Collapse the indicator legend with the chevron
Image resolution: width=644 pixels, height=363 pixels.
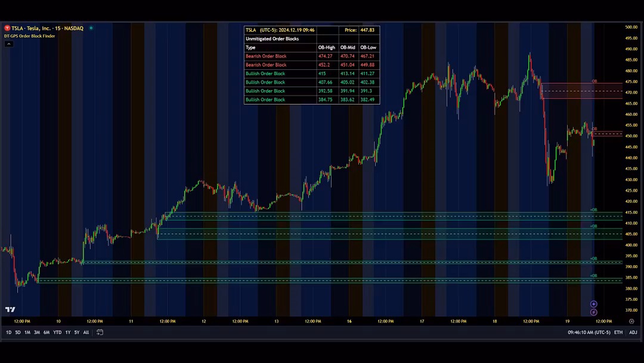point(8,44)
